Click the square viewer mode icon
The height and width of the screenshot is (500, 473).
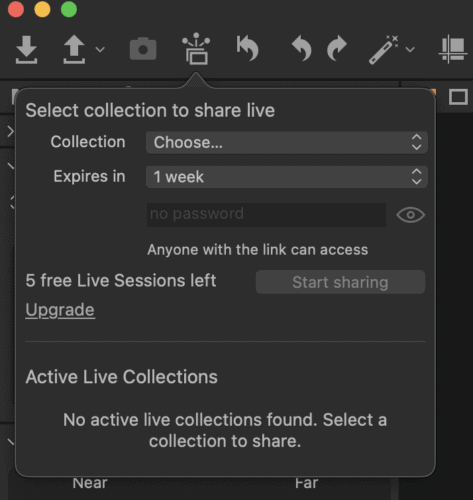point(458,97)
